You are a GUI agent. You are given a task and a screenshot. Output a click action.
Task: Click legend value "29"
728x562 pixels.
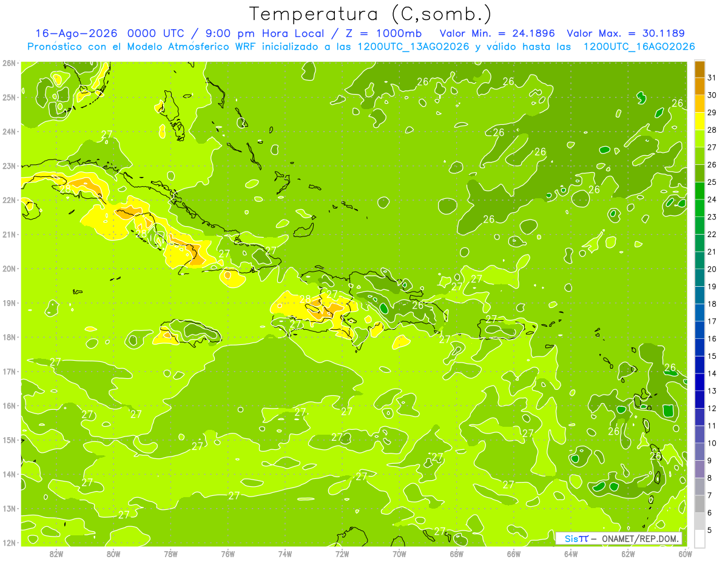[x=712, y=112]
